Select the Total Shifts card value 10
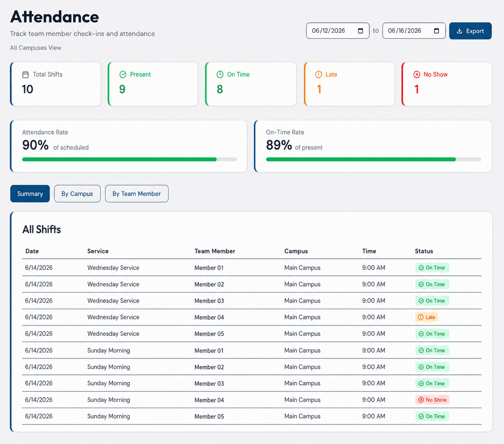504x444 pixels. 28,89
